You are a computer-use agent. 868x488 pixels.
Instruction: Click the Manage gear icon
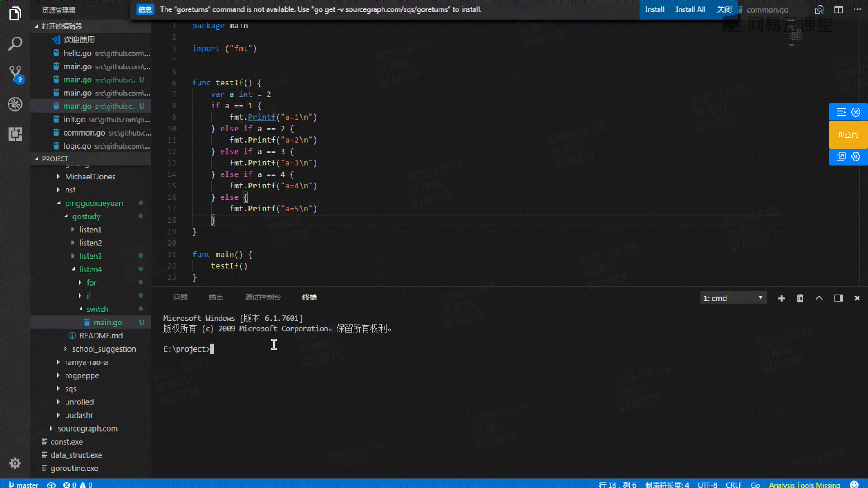[x=15, y=463]
